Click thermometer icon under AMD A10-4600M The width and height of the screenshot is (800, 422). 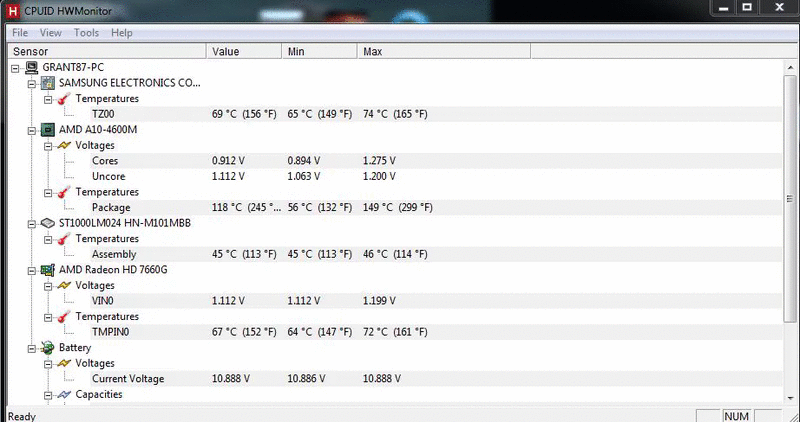[x=64, y=192]
